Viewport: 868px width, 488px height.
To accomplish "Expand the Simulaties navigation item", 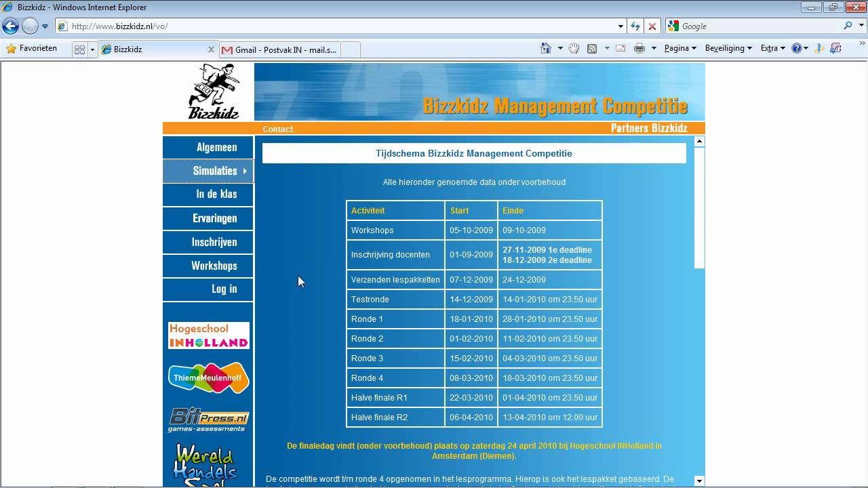I will click(x=208, y=171).
